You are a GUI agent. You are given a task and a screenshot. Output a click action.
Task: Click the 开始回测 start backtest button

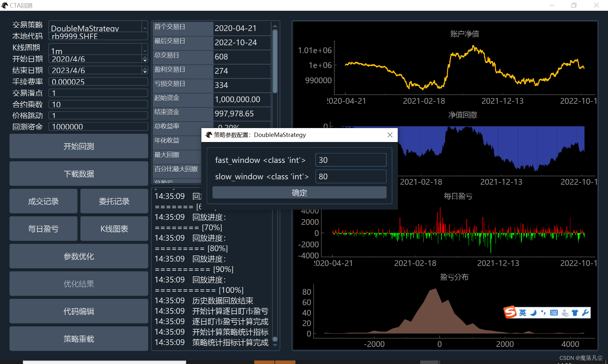coord(79,146)
